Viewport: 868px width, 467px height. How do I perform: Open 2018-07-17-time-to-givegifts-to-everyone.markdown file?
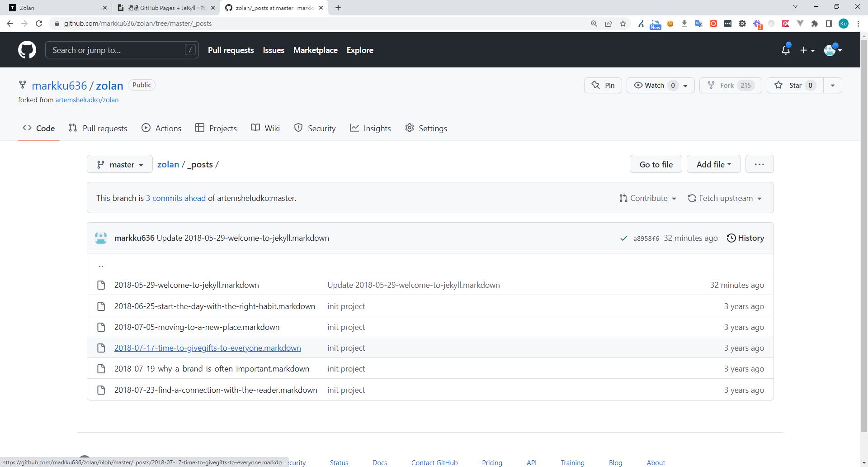pyautogui.click(x=208, y=348)
